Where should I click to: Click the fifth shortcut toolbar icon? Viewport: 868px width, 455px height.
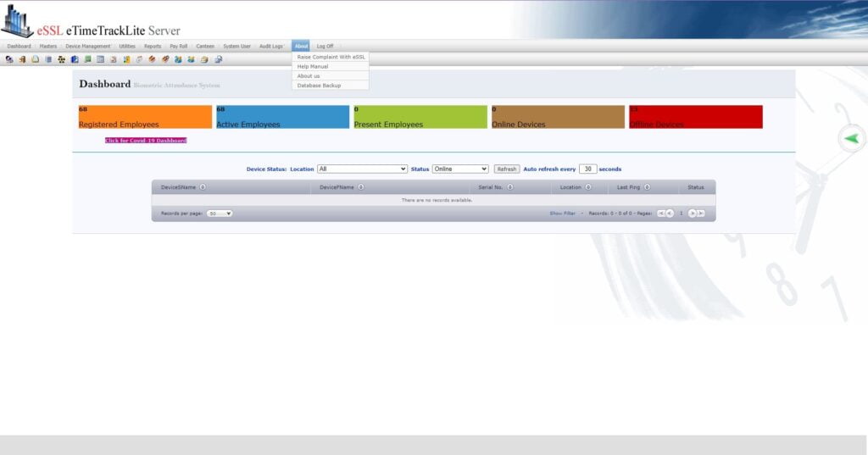(61, 59)
